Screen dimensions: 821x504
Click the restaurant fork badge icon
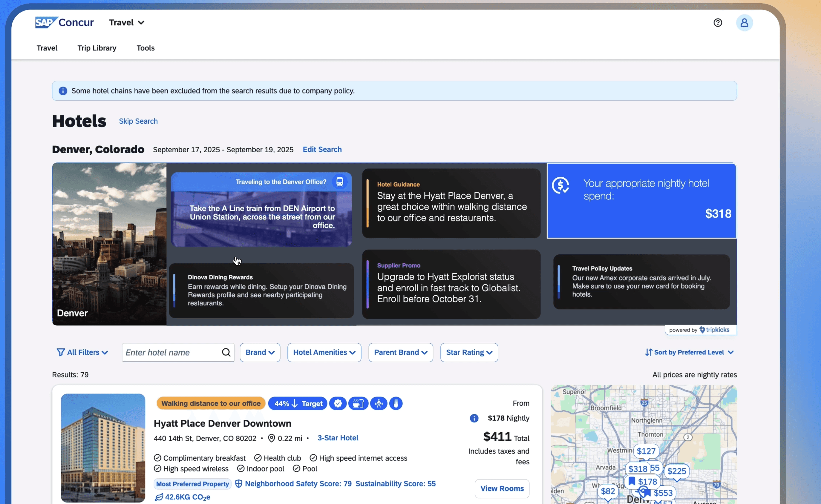pos(396,404)
